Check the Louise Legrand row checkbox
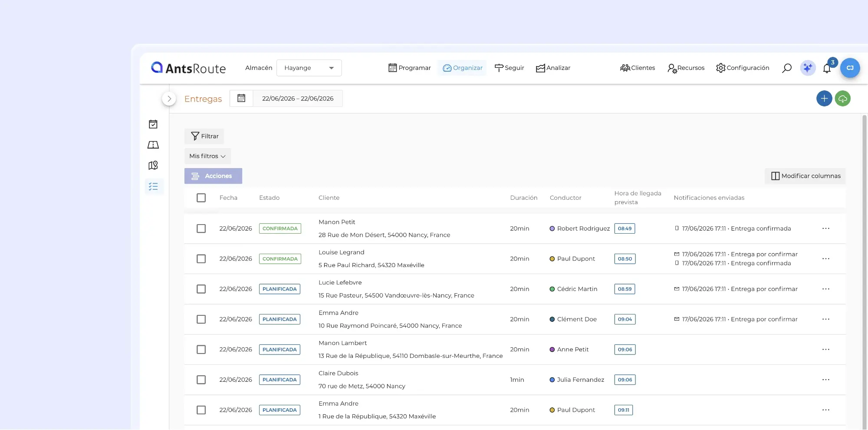The height and width of the screenshot is (430, 868). click(x=201, y=259)
